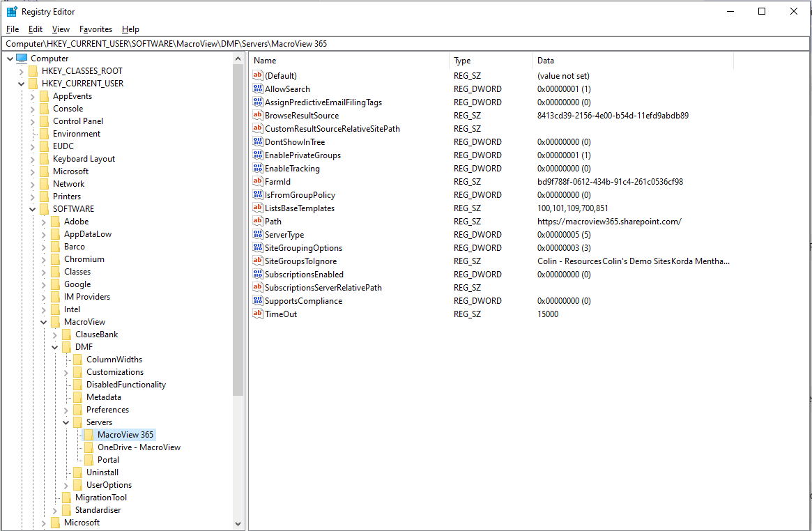The image size is (812, 531).
Task: Click the string icon beside BrowseResultSource
Action: pyautogui.click(x=258, y=116)
